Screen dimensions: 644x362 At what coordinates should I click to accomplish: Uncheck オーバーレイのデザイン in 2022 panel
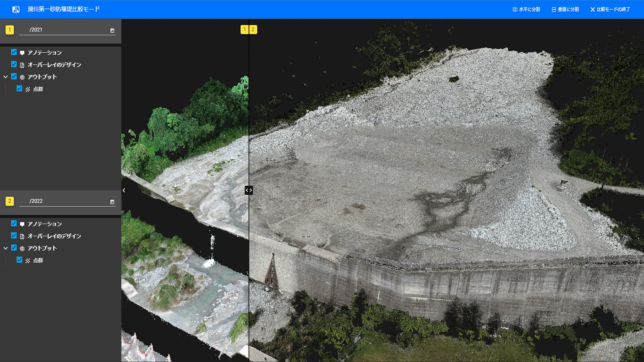point(13,236)
